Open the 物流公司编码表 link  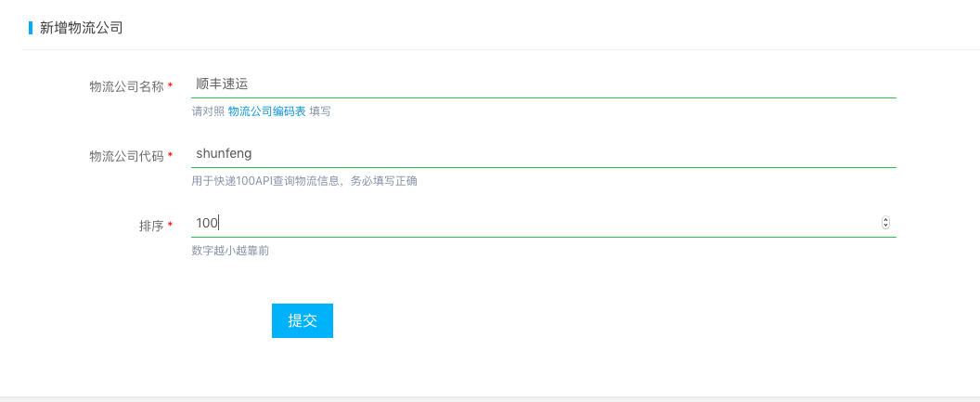click(267, 112)
